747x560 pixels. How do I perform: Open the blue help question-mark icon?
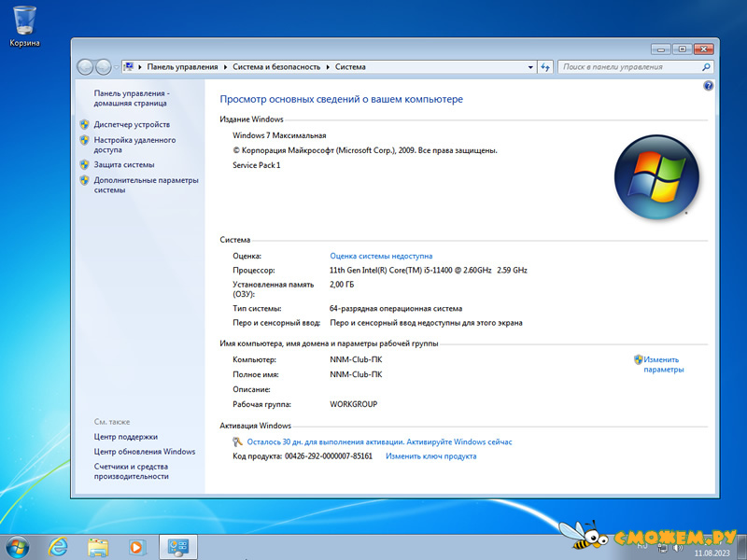click(708, 86)
